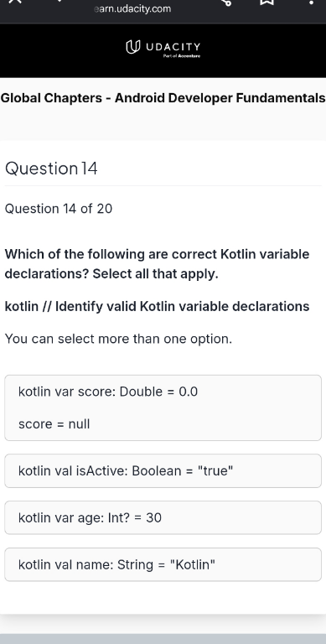
Task: Select the var score: Double = 0.0 option
Action: 163,408
